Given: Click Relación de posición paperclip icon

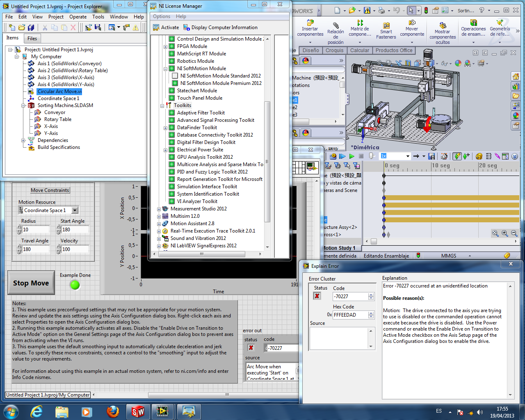Looking at the screenshot, I should 336,25.
